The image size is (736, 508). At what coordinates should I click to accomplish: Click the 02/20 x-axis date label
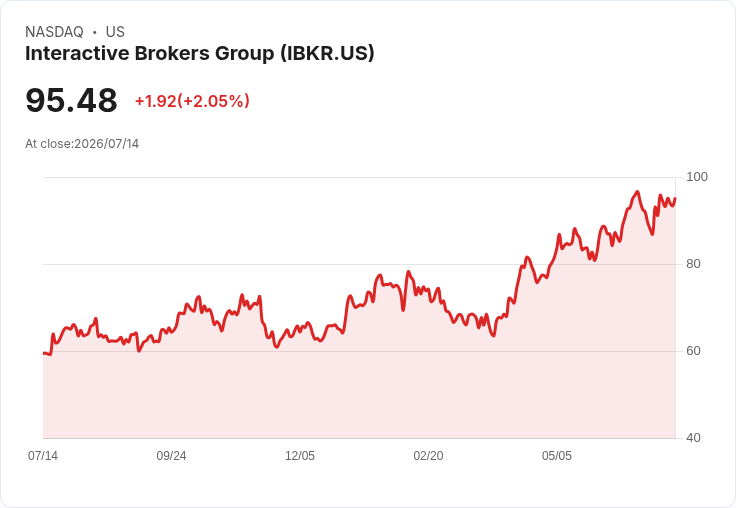pyautogui.click(x=428, y=455)
